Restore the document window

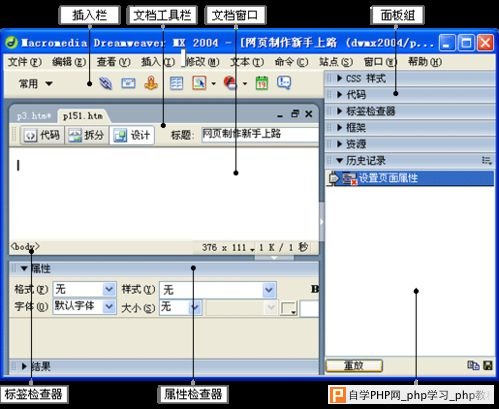click(295, 114)
